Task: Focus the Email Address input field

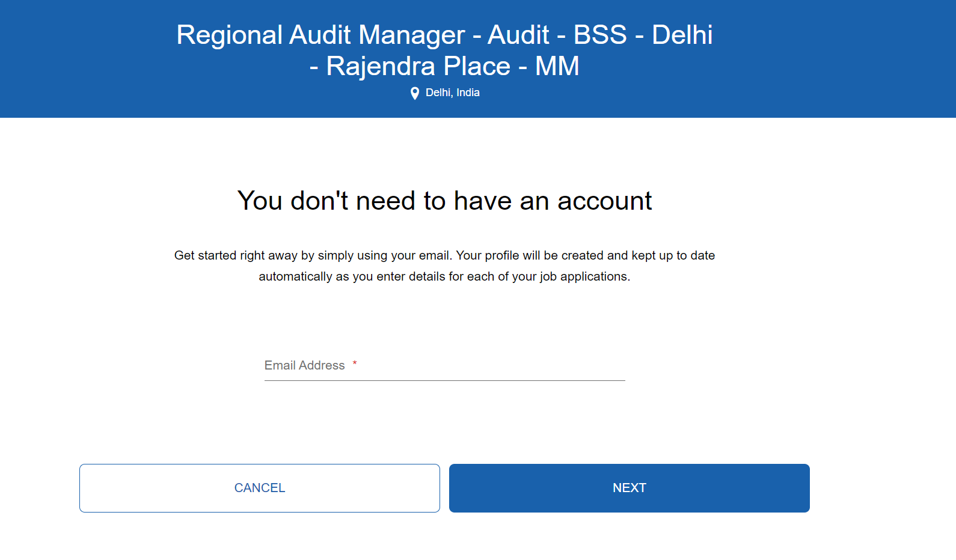Action: click(x=445, y=365)
